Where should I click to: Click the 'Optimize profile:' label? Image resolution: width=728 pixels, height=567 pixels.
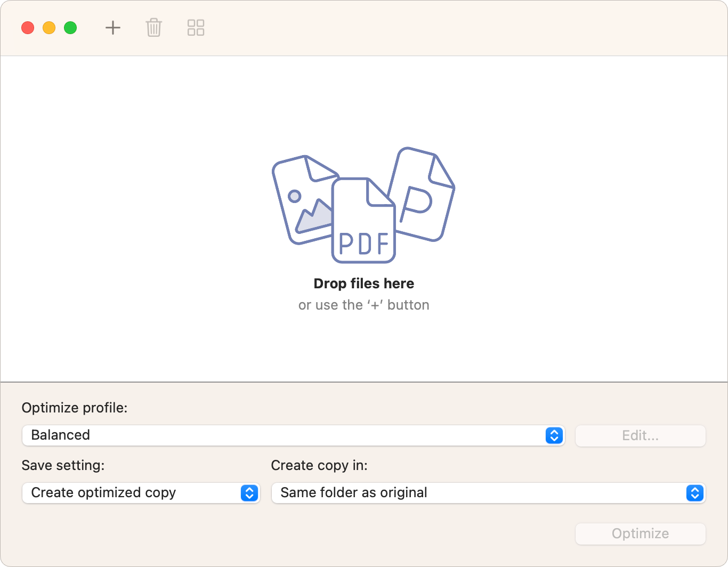coord(75,408)
